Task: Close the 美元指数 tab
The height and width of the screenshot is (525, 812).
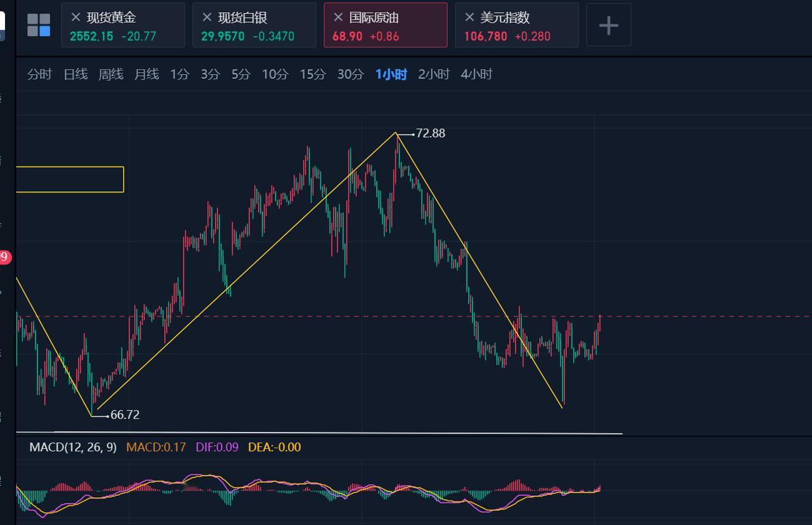Action: [x=469, y=17]
